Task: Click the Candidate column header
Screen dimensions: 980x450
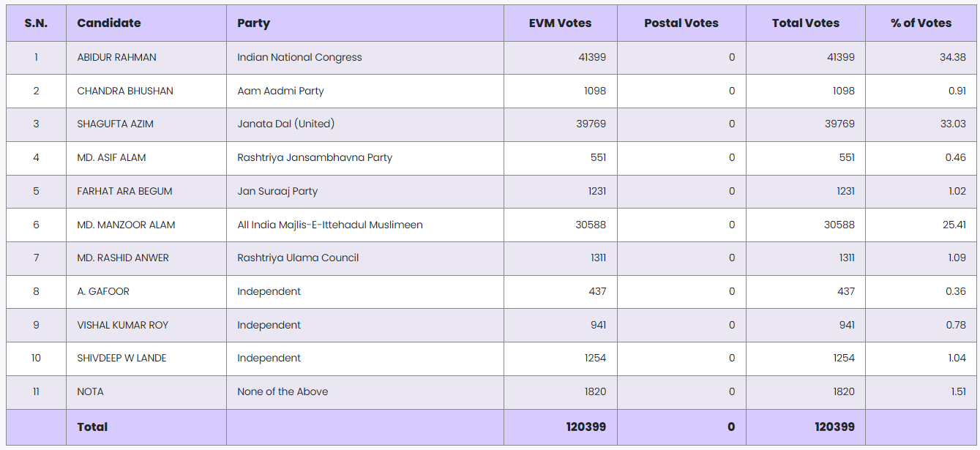Action: tap(108, 23)
